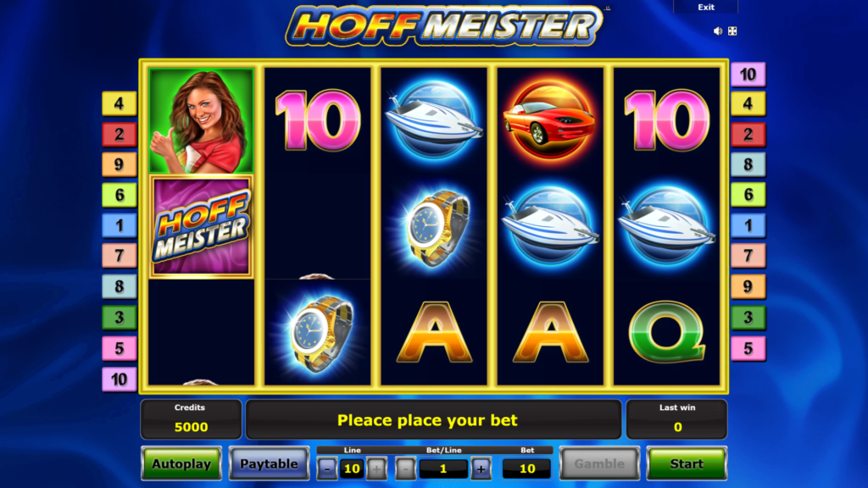Image resolution: width=868 pixels, height=488 pixels.
Task: Select payline 4 marker on the left
Action: click(119, 103)
